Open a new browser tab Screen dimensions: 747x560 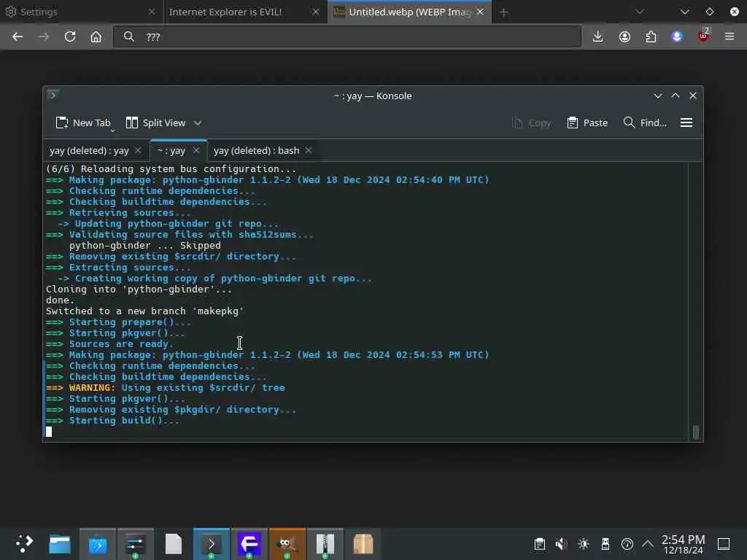(x=504, y=12)
